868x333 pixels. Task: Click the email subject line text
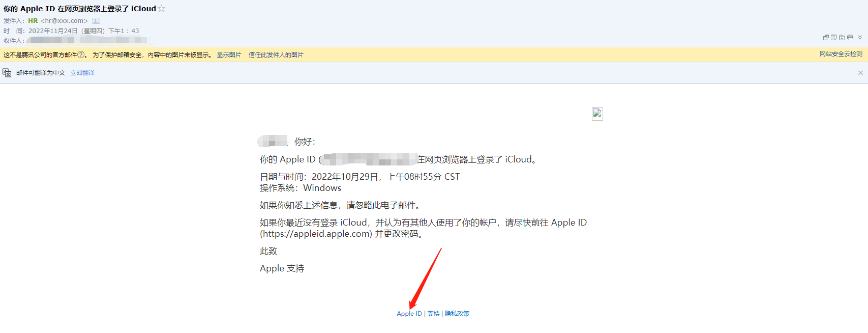pyautogui.click(x=80, y=9)
